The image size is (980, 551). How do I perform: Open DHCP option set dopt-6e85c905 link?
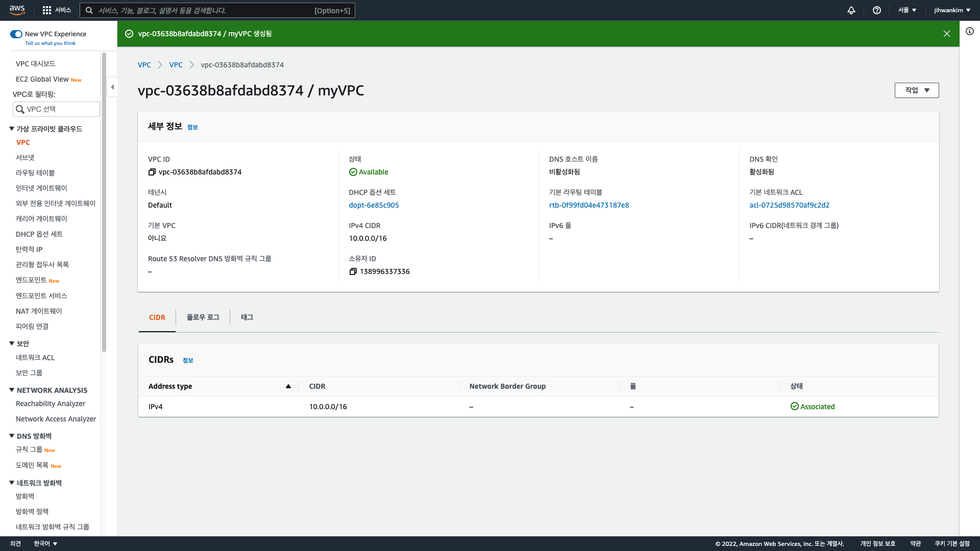tap(374, 205)
